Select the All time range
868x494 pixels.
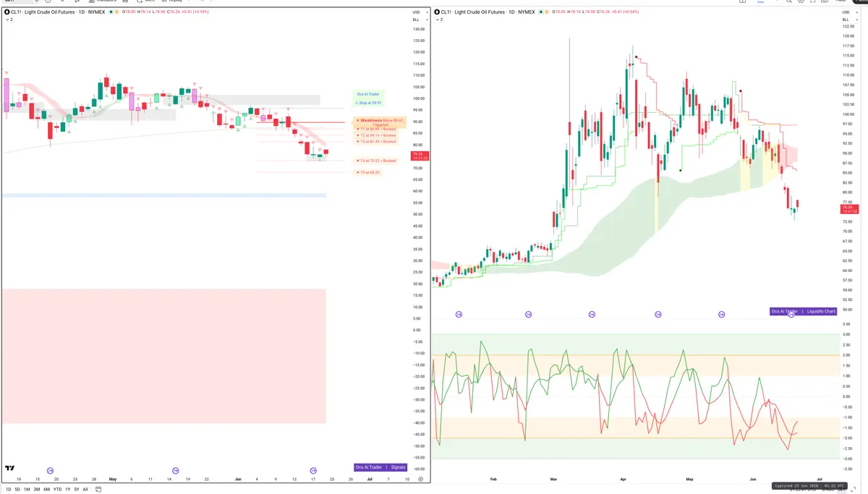pos(85,490)
